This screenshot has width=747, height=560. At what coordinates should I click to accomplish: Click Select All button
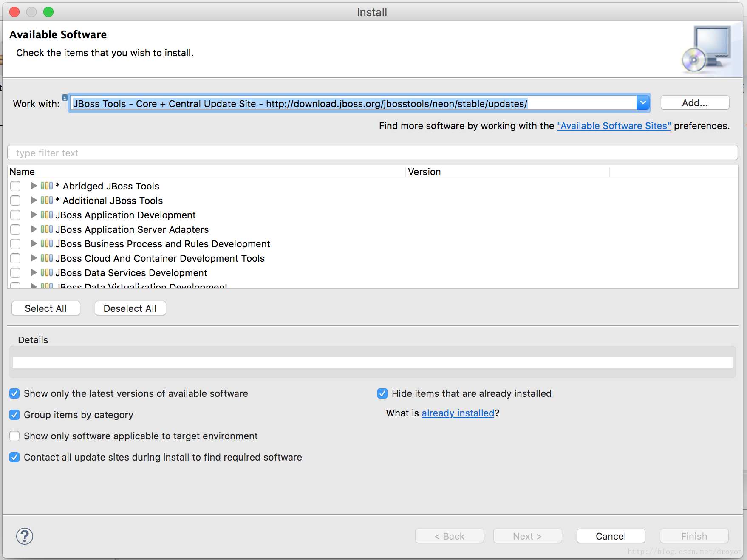pos(46,308)
